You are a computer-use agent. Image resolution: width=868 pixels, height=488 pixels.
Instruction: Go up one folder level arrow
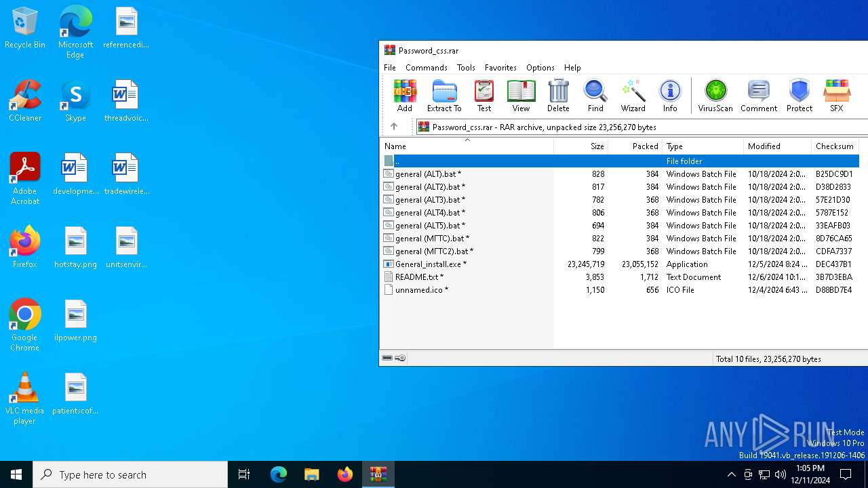[x=394, y=127]
